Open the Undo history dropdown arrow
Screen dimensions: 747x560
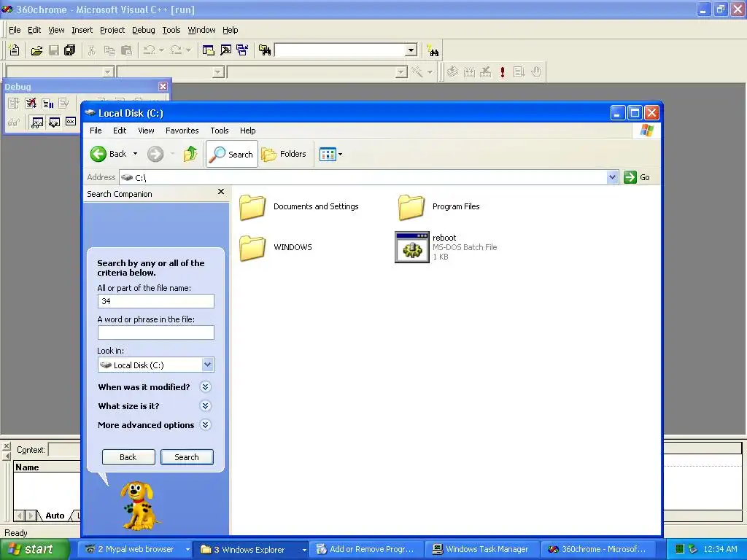coord(161,50)
